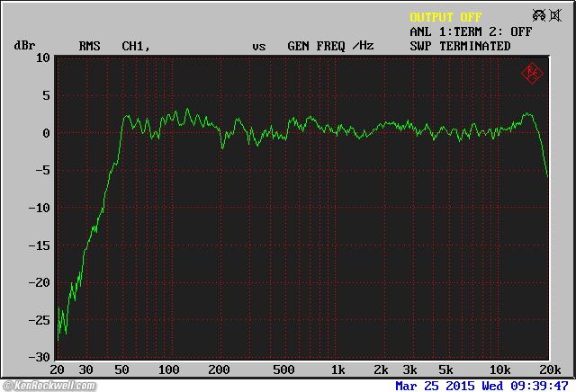Click the 500 label on the frequency axis
Image resolution: width=576 pixels, height=392 pixels.
click(x=283, y=370)
